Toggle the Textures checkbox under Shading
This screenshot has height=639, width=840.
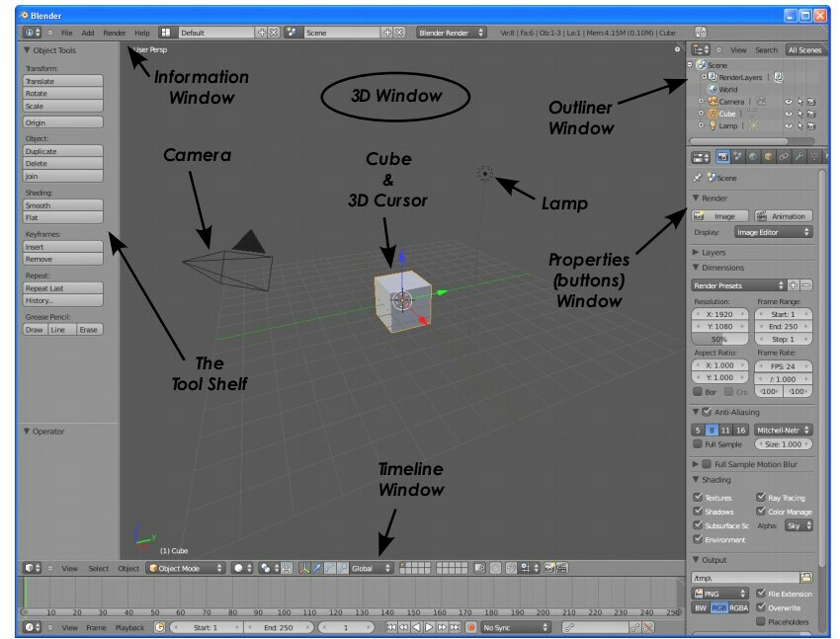(698, 497)
